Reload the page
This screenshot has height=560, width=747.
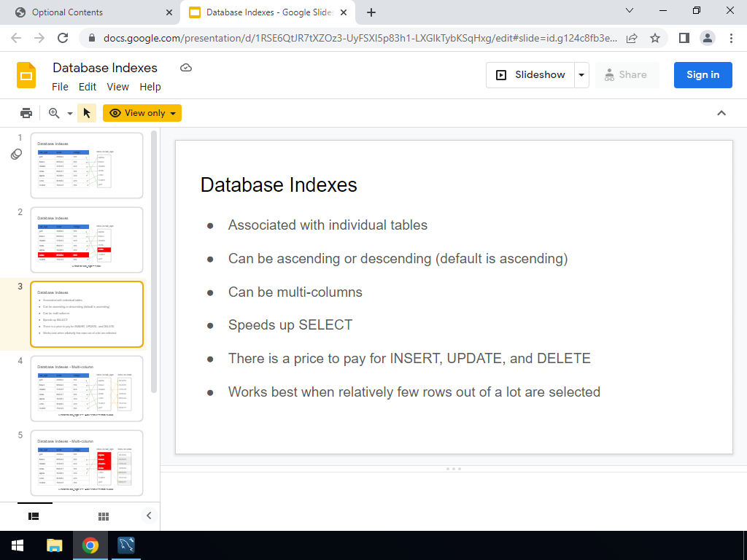coord(63,38)
